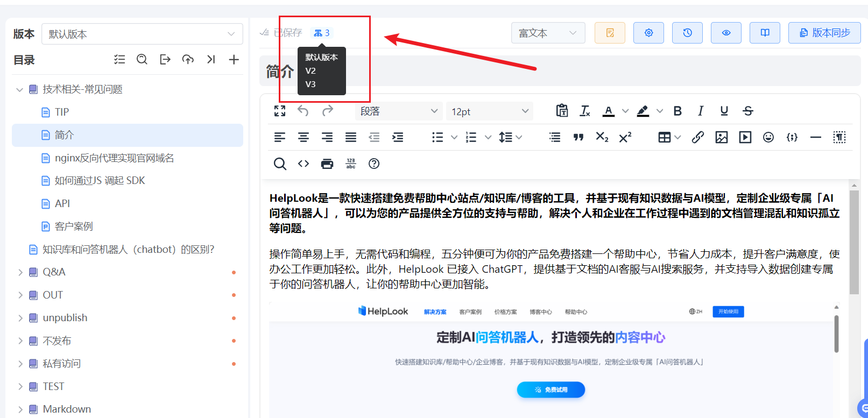Image resolution: width=868 pixels, height=418 pixels.
Task: Collapse the sidebar with the arrow-to-bar icon
Action: point(211,59)
